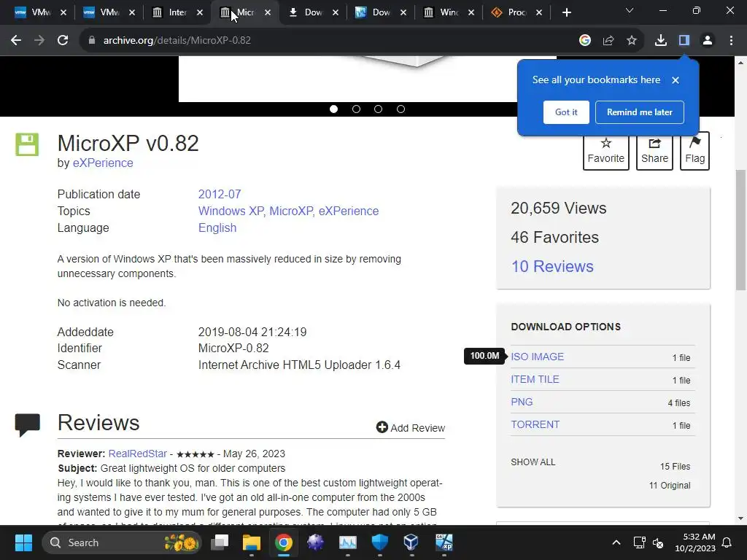Viewport: 747px width, 560px height.
Task: Click Chrome icon in the taskbar
Action: [284, 542]
